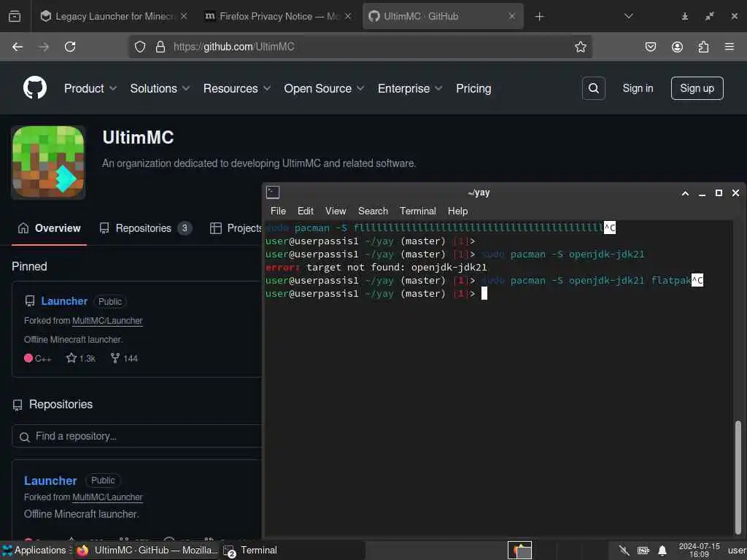This screenshot has height=560, width=747.
Task: Expand the Resources dropdown menu
Action: click(237, 88)
